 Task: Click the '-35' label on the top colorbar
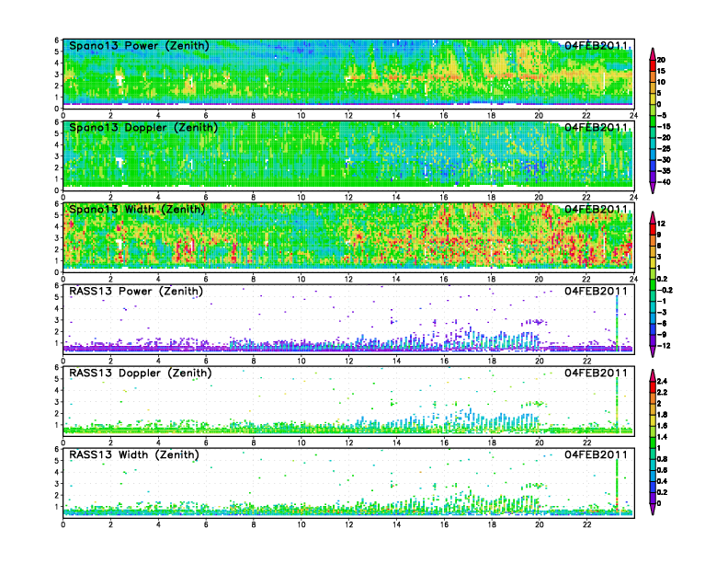click(664, 171)
